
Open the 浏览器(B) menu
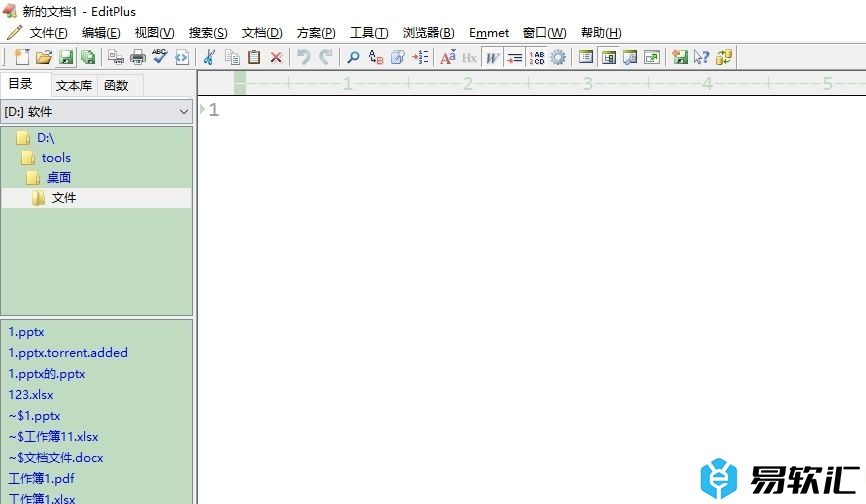pos(429,33)
